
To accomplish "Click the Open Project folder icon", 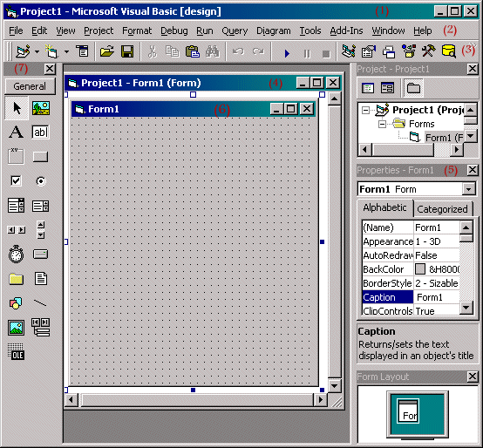I will [107, 51].
